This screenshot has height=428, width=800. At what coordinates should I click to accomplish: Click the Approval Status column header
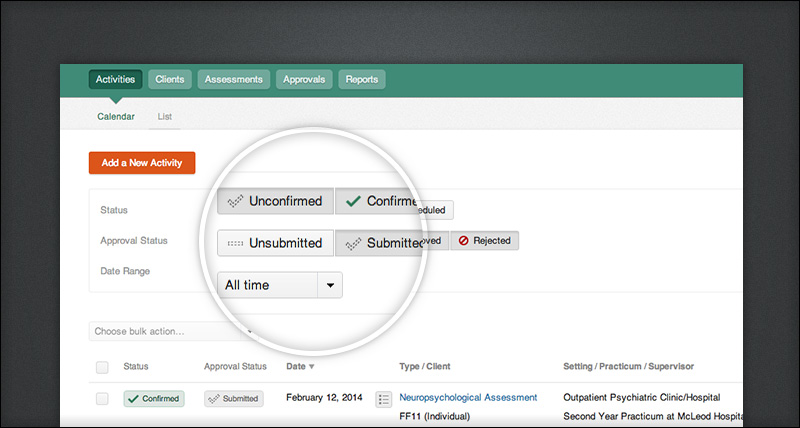[235, 366]
